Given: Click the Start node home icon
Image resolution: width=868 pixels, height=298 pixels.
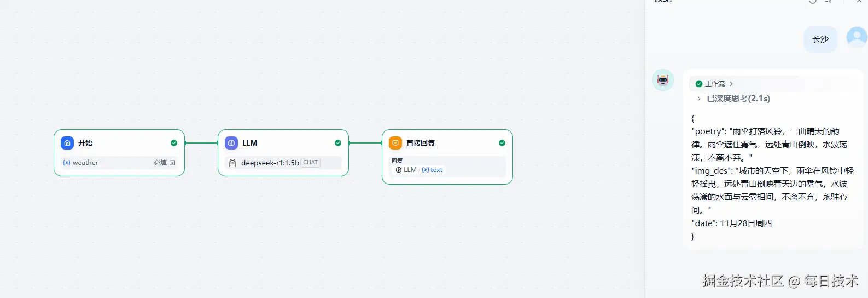Looking at the screenshot, I should point(67,143).
